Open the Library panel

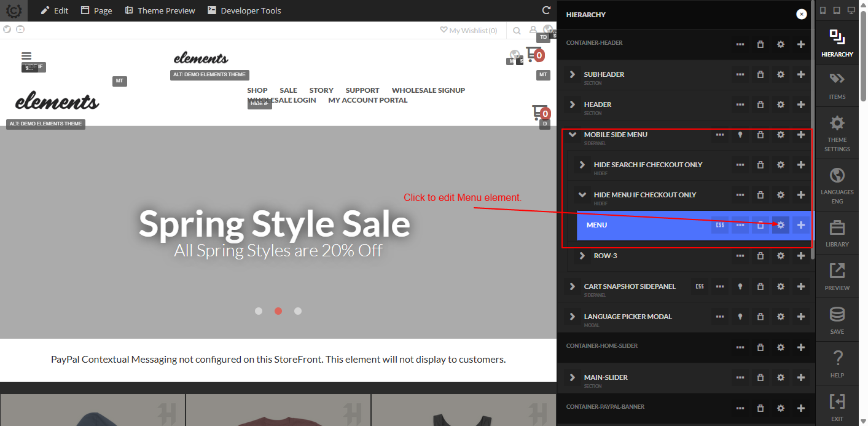837,232
